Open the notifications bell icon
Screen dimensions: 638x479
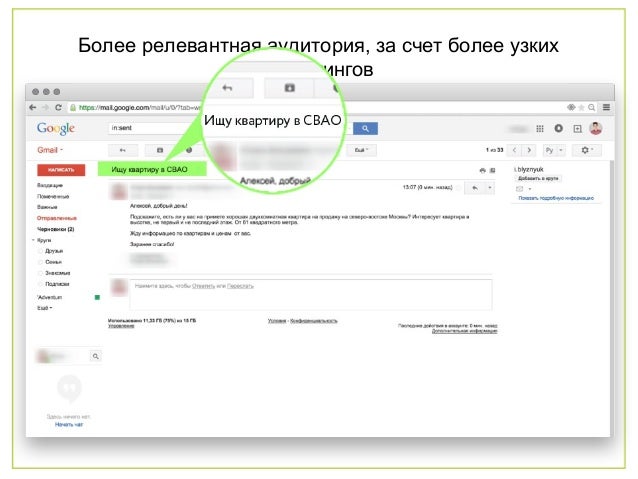coord(559,128)
